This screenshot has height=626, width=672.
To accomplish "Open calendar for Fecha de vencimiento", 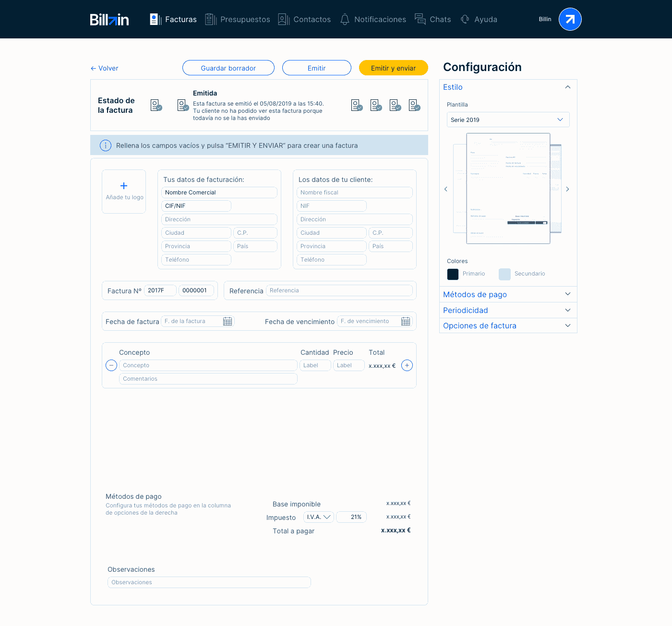I will [x=406, y=321].
